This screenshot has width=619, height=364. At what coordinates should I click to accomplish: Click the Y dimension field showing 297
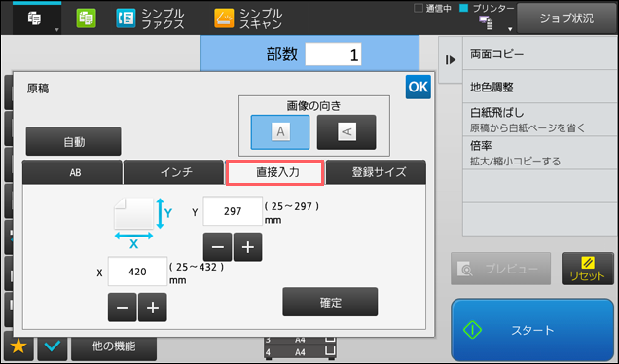coord(233,211)
